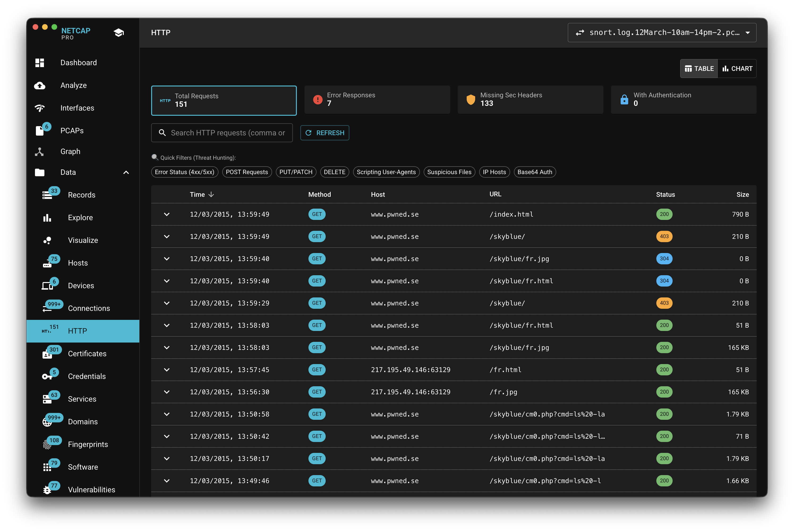Click the Certificates badge icon
794x532 pixels.
pos(47,354)
